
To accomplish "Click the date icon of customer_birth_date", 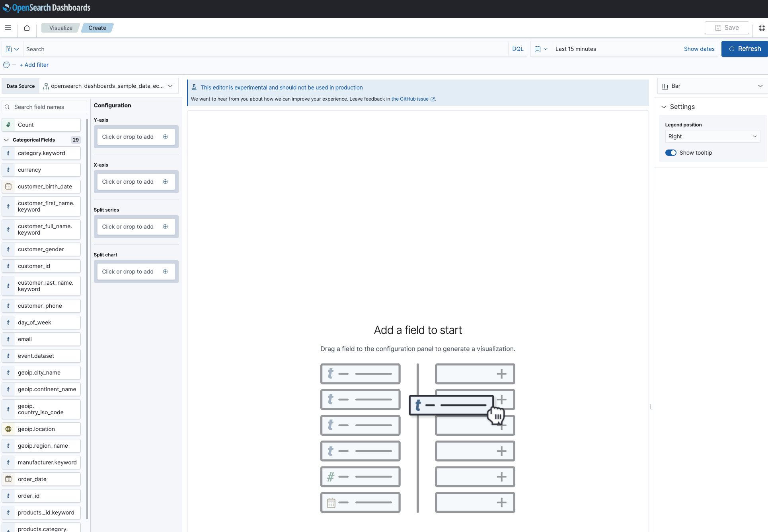I will [8, 186].
